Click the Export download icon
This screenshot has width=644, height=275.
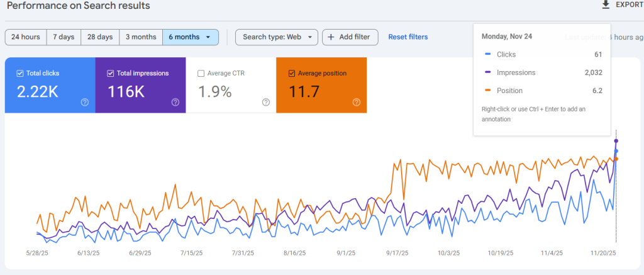tap(606, 5)
